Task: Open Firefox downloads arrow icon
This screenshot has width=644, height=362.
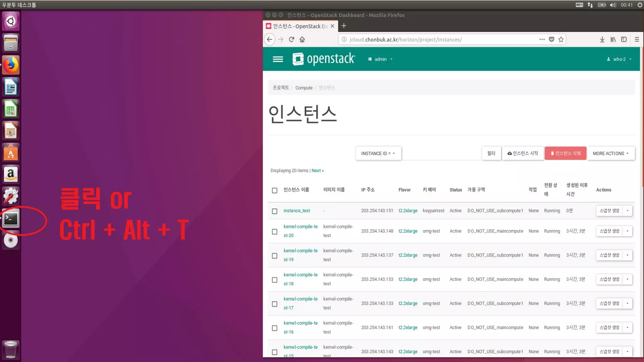Action: coord(602,39)
